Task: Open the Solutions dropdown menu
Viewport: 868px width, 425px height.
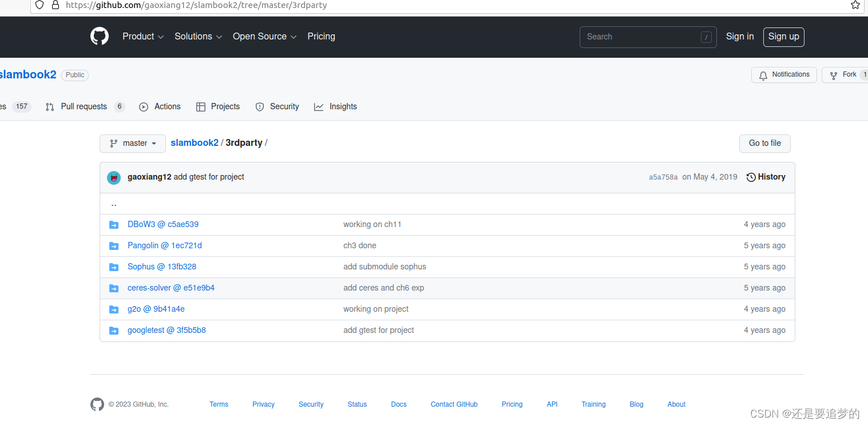Action: point(198,37)
